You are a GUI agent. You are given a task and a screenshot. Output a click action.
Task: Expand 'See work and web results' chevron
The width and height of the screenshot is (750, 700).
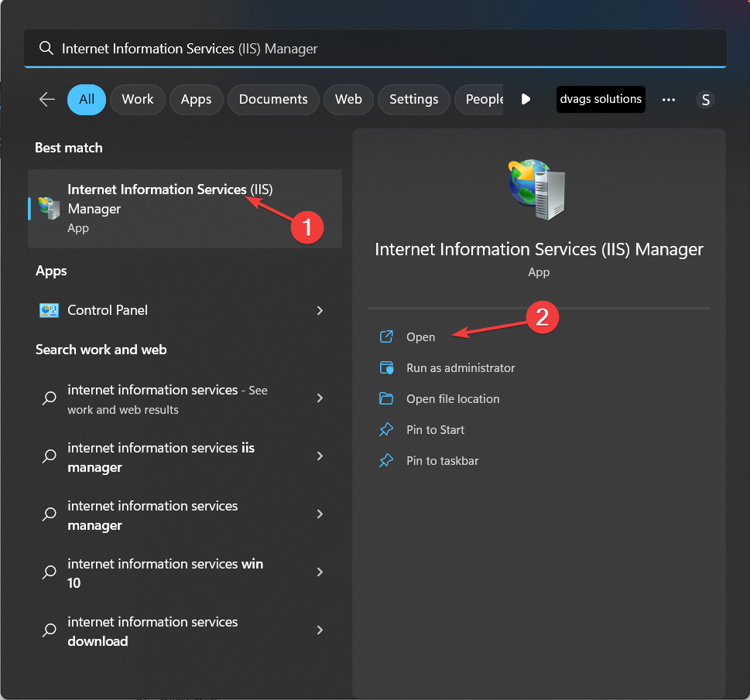pyautogui.click(x=320, y=398)
